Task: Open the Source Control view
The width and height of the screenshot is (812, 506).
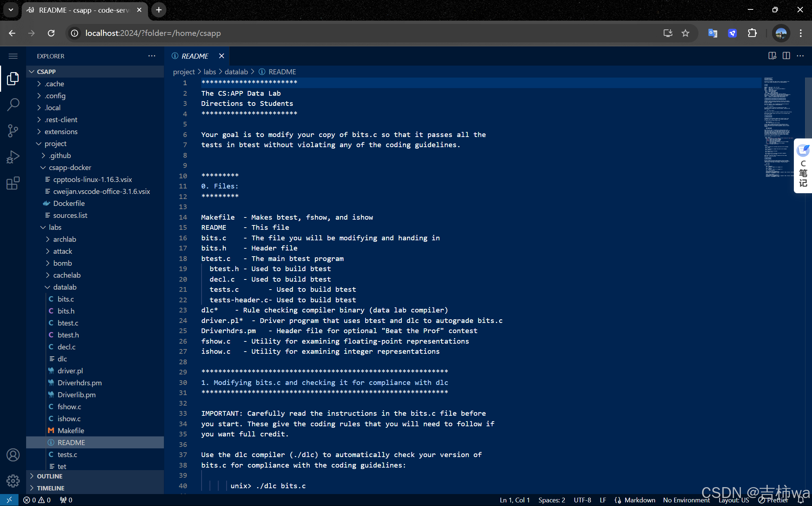Action: 13,130
